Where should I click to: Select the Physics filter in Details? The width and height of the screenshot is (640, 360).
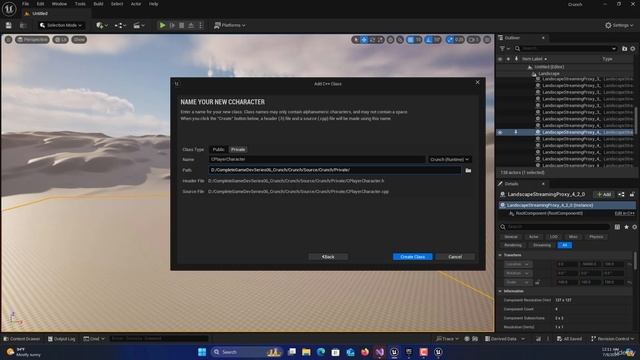596,237
